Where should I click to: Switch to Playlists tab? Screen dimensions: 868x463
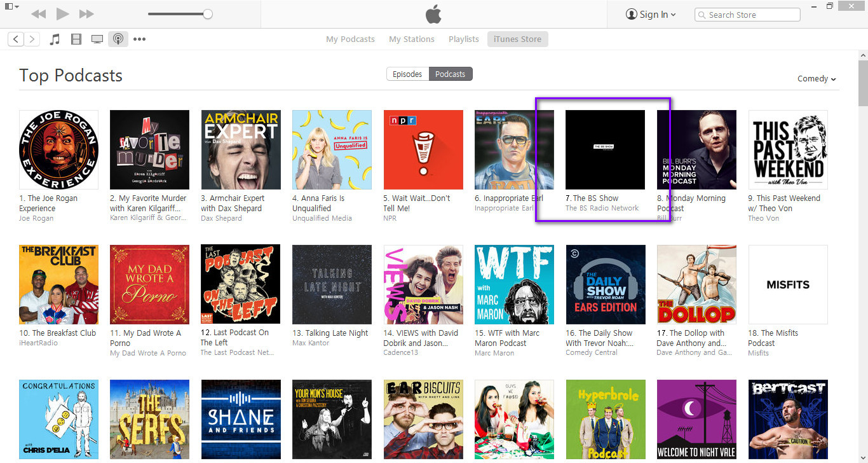[464, 39]
